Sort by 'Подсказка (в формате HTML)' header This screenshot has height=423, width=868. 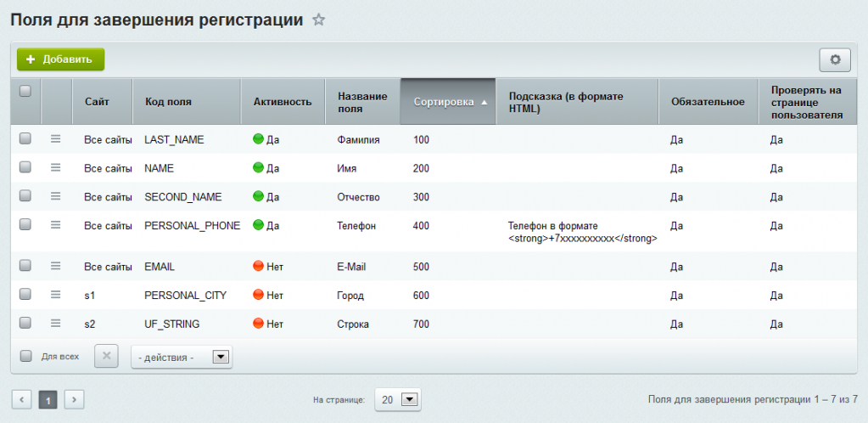[577, 101]
